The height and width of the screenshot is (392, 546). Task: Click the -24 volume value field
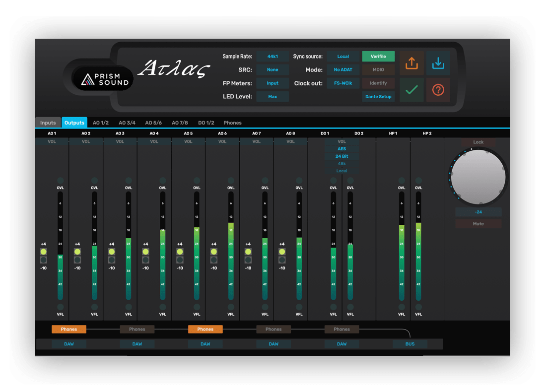point(478,212)
